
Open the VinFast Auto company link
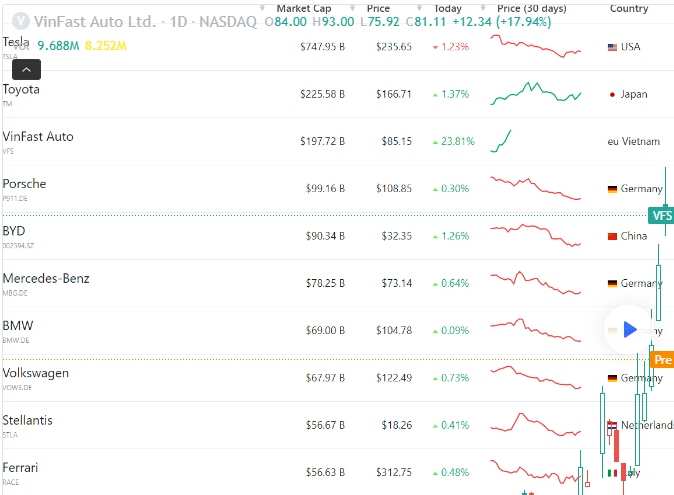pyautogui.click(x=38, y=137)
